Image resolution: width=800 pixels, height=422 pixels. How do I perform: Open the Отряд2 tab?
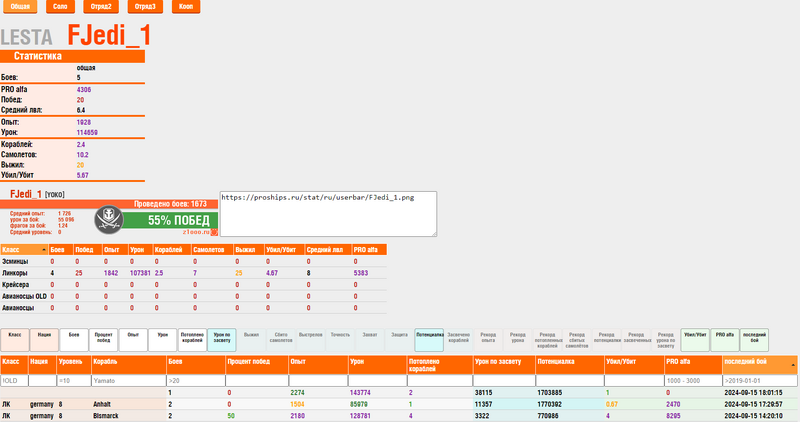[x=103, y=6]
